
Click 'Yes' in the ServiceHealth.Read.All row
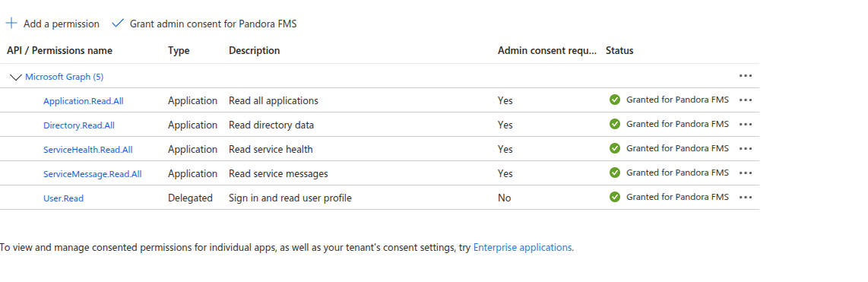point(505,150)
